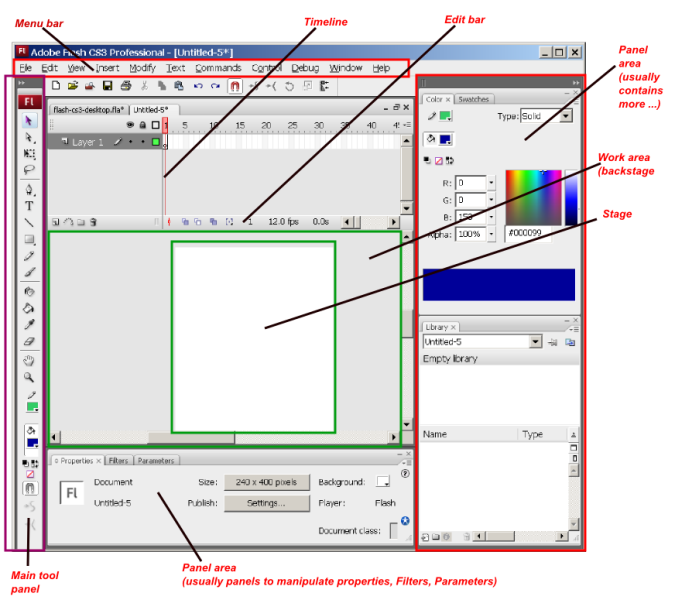The height and width of the screenshot is (600, 675).
Task: Open the Insert menu
Action: click(107, 68)
